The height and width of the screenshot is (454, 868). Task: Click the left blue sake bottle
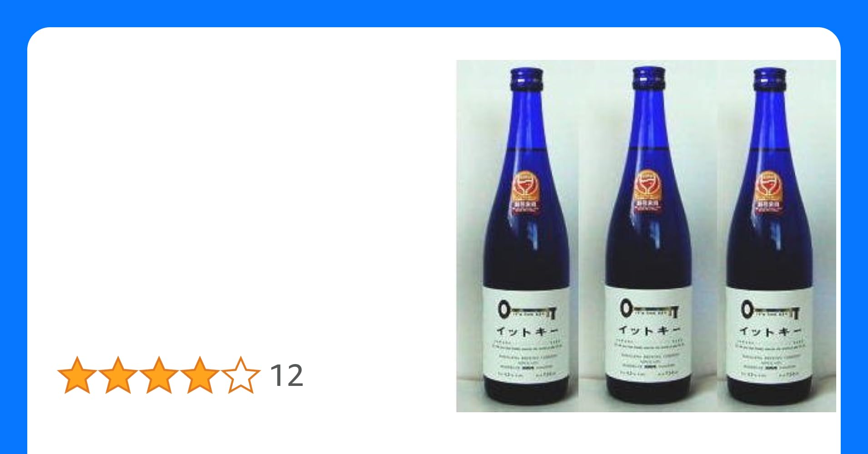tap(527, 236)
